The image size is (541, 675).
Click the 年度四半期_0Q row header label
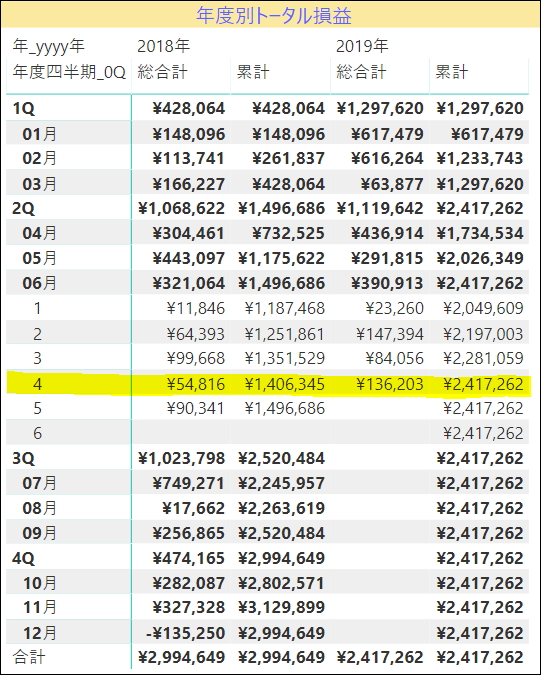tap(69, 72)
